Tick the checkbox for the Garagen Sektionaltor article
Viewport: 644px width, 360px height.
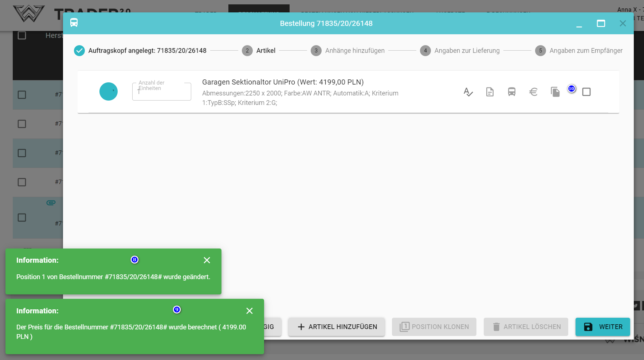click(x=586, y=92)
